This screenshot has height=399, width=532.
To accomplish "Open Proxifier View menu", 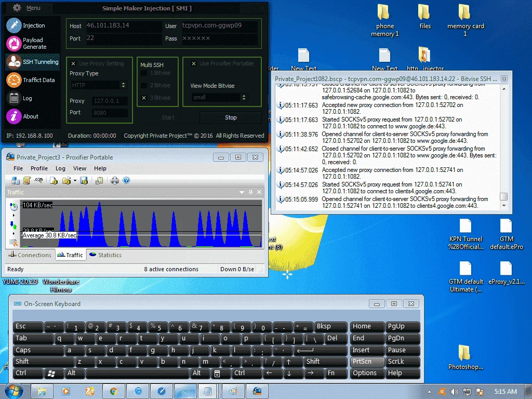I will click(x=79, y=168).
